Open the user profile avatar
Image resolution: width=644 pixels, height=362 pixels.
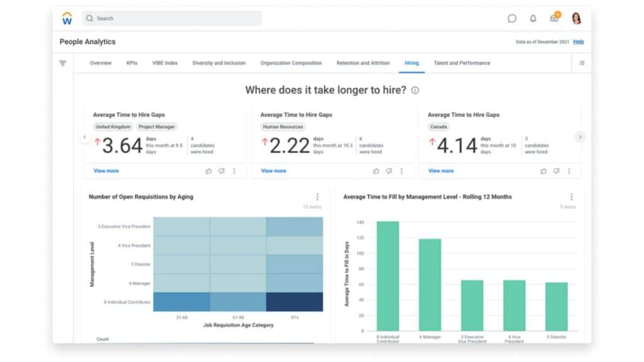576,18
